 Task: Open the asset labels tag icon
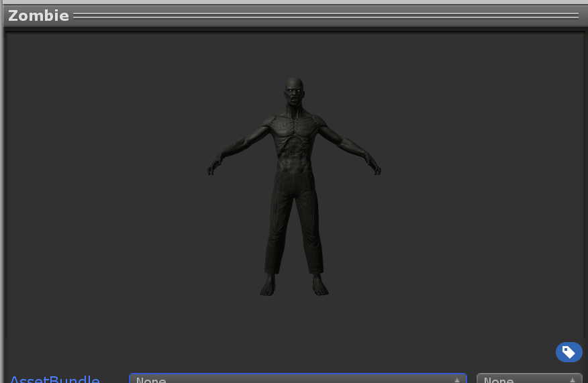569,352
